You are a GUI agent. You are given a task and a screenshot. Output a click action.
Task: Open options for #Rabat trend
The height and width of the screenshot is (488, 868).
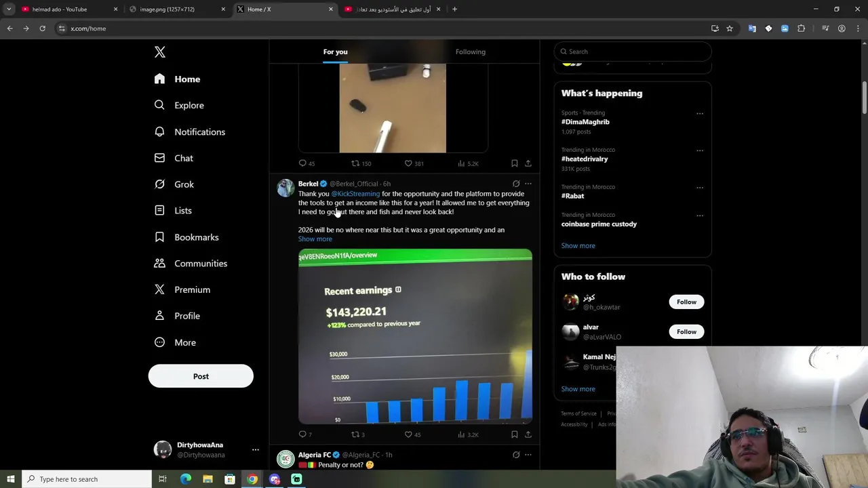tap(700, 188)
